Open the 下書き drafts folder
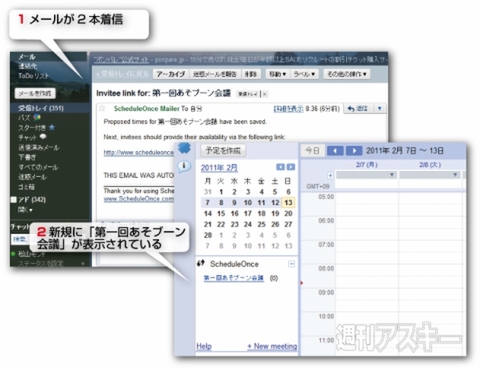The width and height of the screenshot is (480, 370). [27, 157]
